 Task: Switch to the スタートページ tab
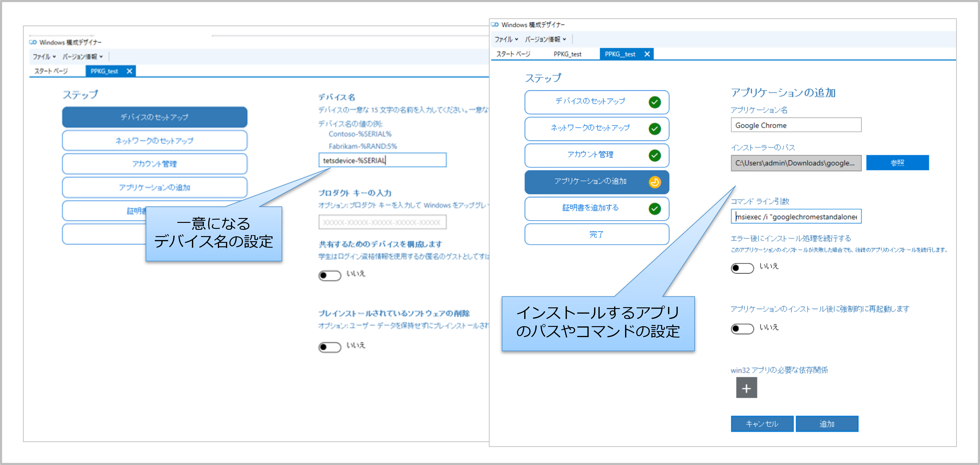[514, 54]
